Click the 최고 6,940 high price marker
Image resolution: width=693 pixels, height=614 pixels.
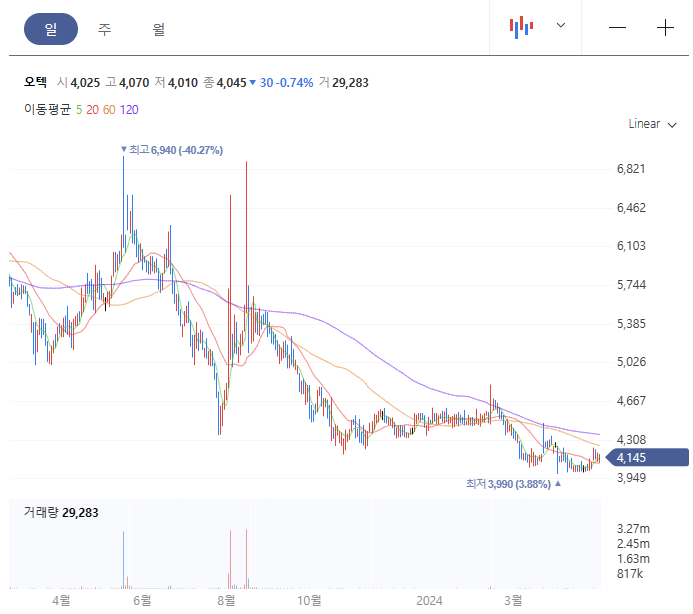pos(172,150)
